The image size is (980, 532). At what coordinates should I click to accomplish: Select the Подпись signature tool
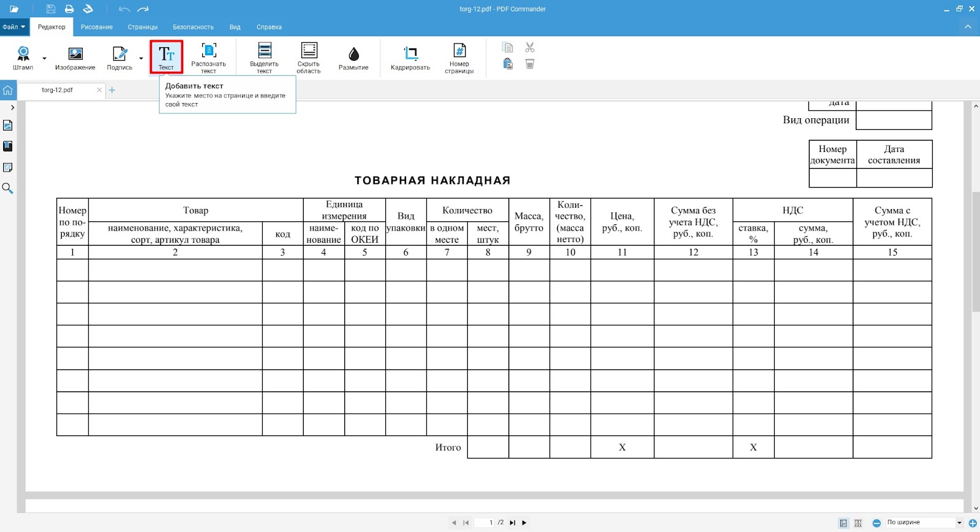pos(119,58)
